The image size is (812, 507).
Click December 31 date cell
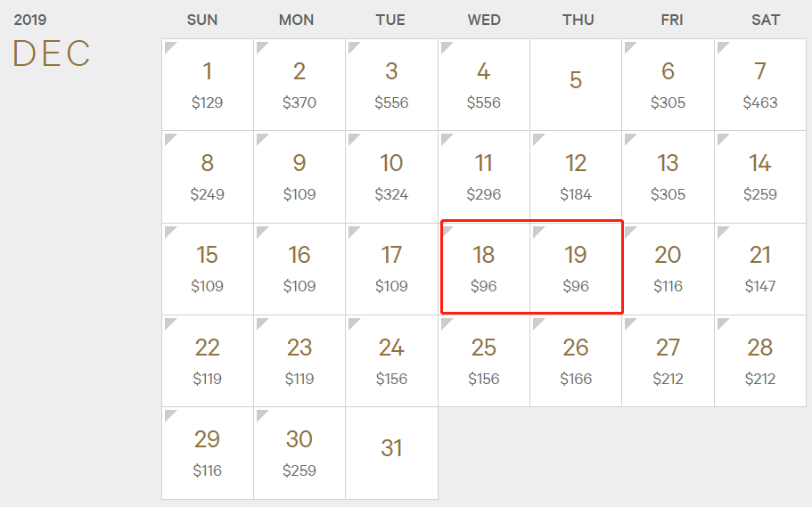(x=391, y=454)
